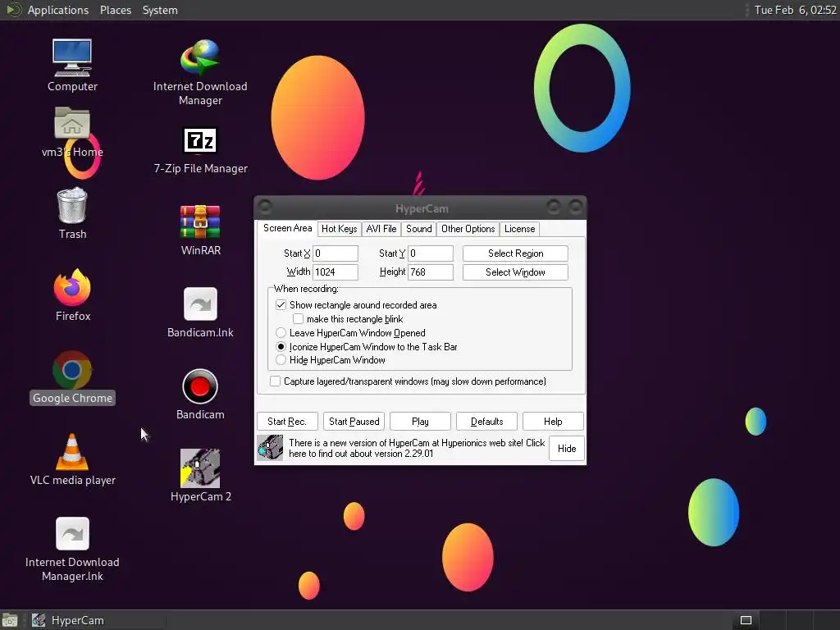The height and width of the screenshot is (630, 840).
Task: Open vm3's Home folder icon
Action: pos(72,123)
